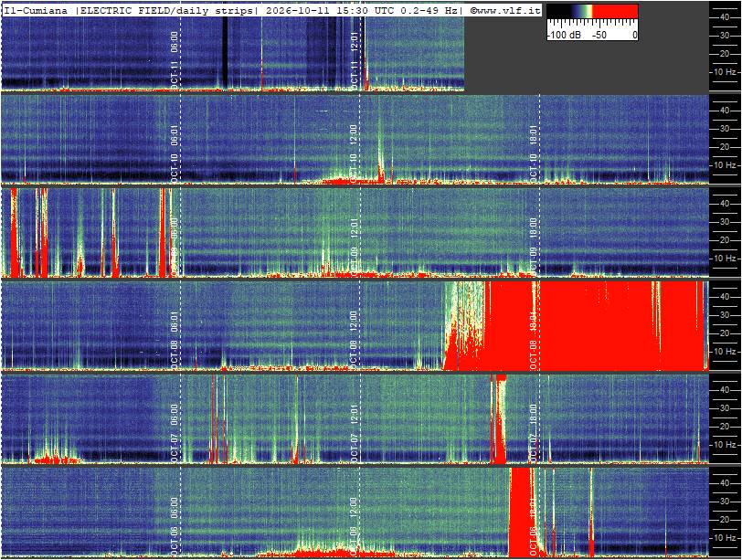Click the 40 axis label on OCT-07 strip
742x560 pixels.
point(724,390)
